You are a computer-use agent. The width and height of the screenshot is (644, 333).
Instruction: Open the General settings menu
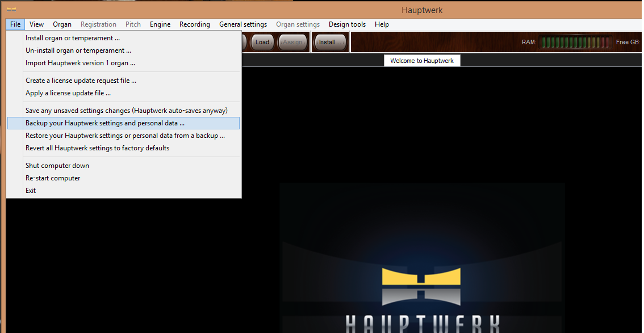[x=242, y=24]
